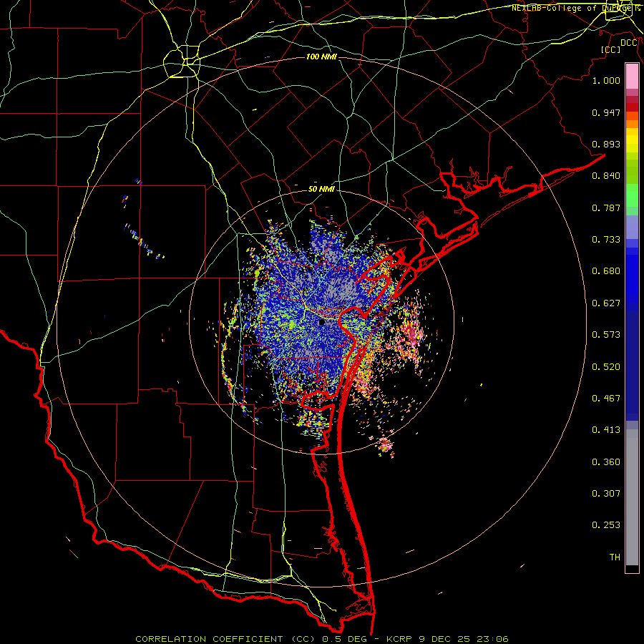Select the 0.627 legend value
The image size is (644, 644).
(x=606, y=303)
